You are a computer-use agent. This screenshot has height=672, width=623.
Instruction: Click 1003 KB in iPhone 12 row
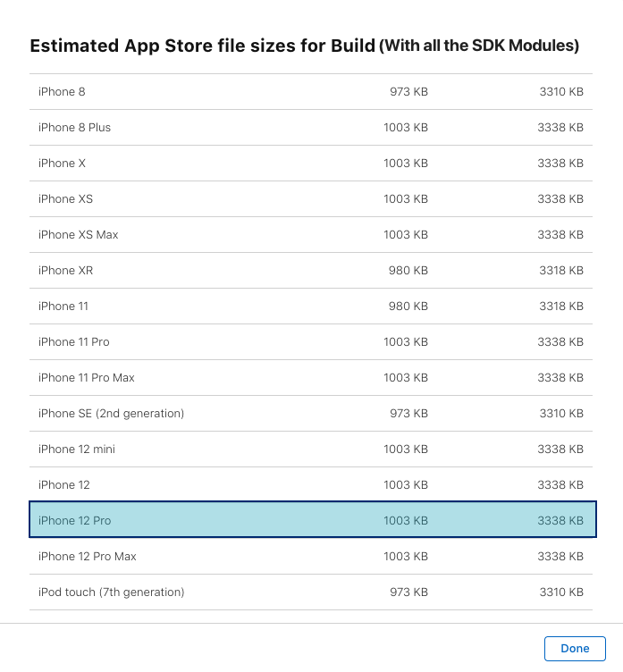(406, 484)
